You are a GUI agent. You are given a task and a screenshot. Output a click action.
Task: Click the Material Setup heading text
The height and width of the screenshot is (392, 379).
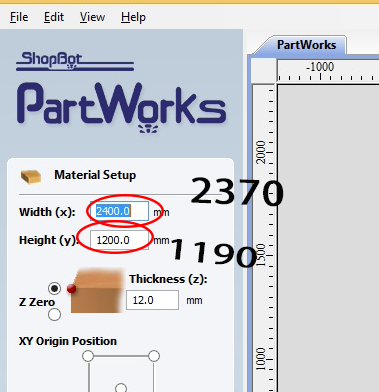[95, 175]
